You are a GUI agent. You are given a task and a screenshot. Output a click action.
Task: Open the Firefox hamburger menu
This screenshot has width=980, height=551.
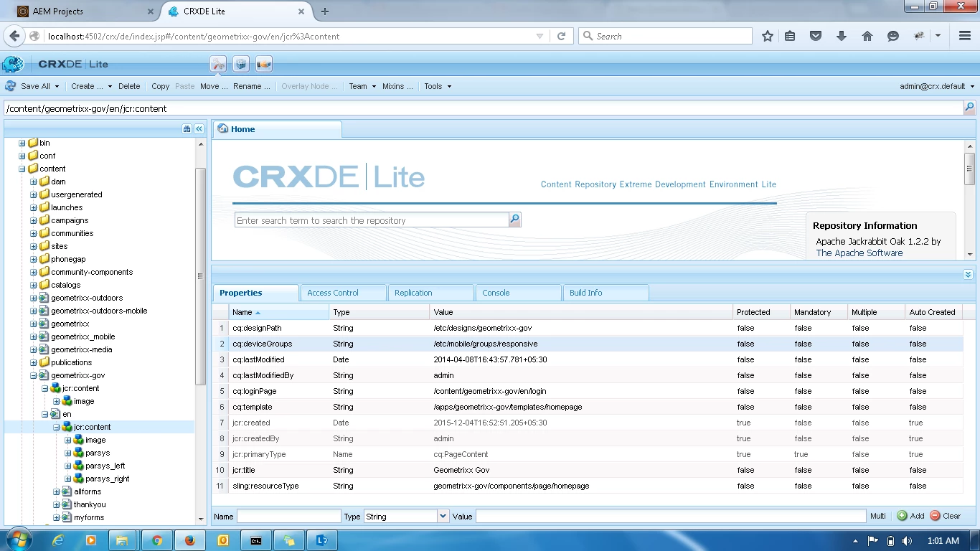pos(965,36)
